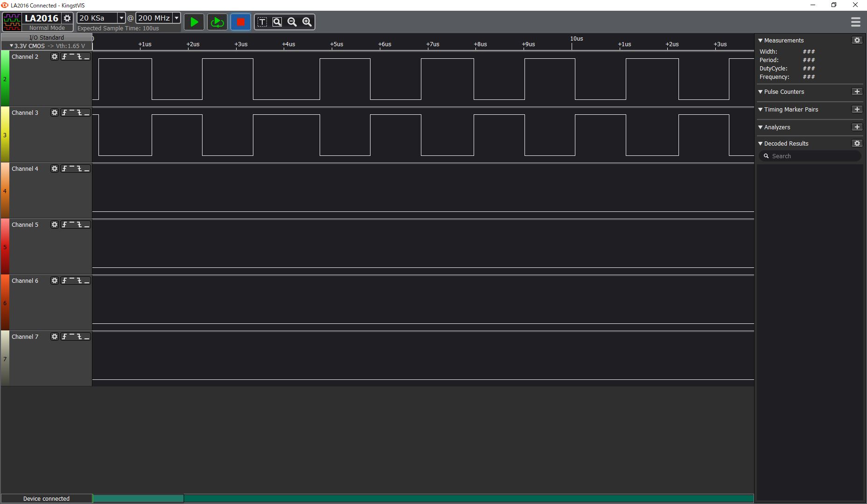Zoom in the waveform view
The height and width of the screenshot is (504, 867).
coord(307,22)
